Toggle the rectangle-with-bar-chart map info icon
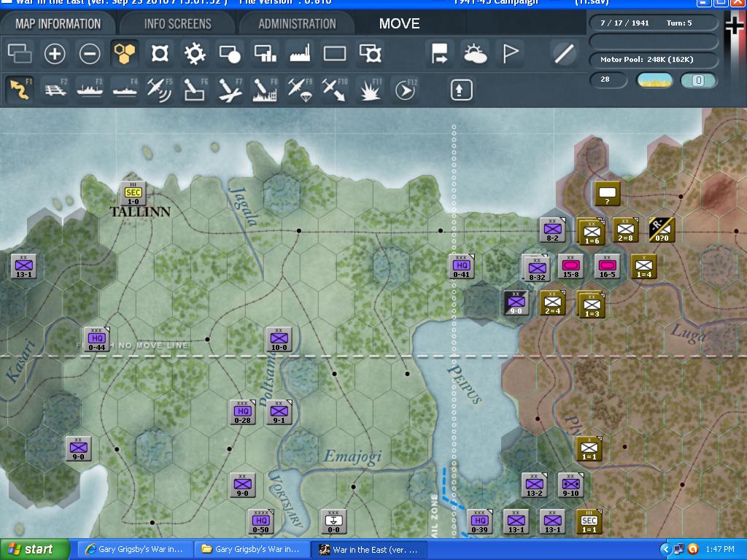747x560 pixels. click(266, 53)
